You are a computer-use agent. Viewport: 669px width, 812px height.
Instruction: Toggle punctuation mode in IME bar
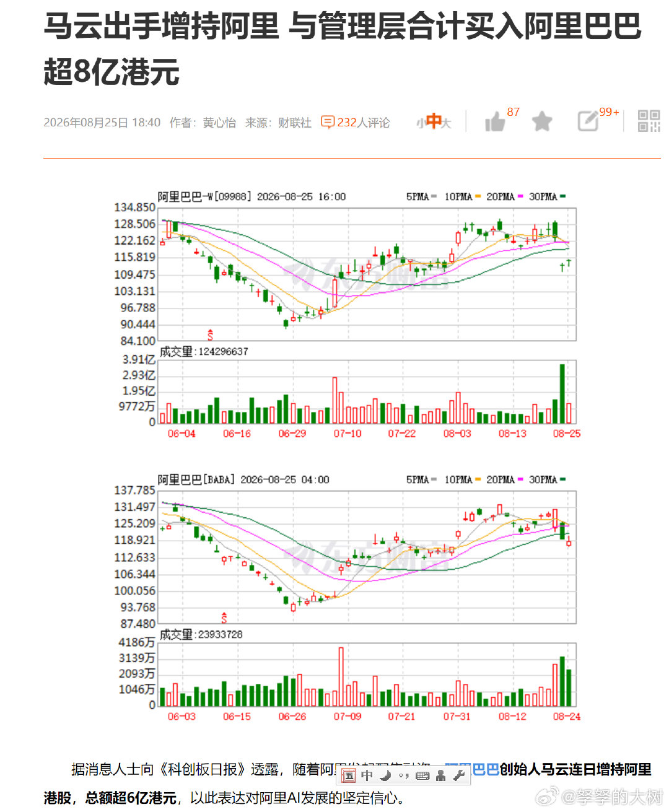pos(403,776)
